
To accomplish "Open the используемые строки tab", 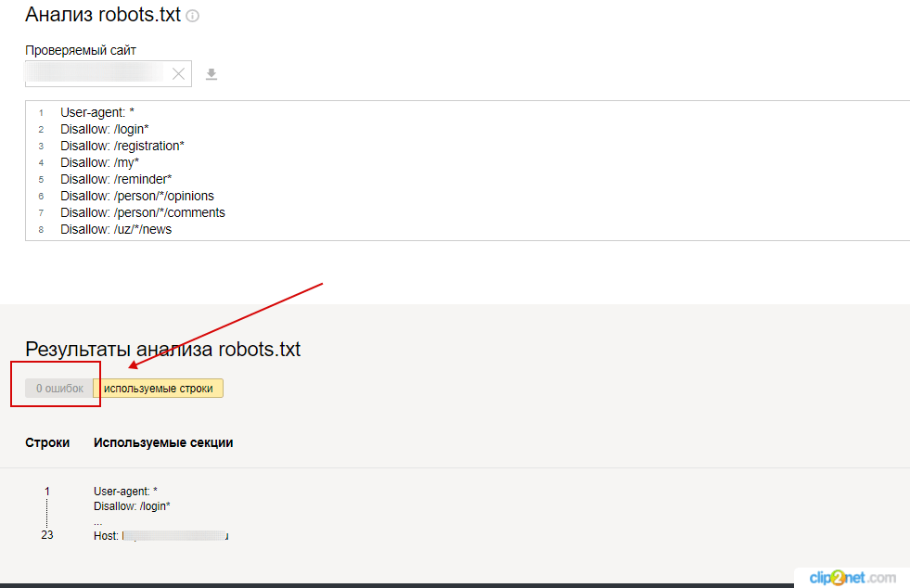I will [x=158, y=389].
